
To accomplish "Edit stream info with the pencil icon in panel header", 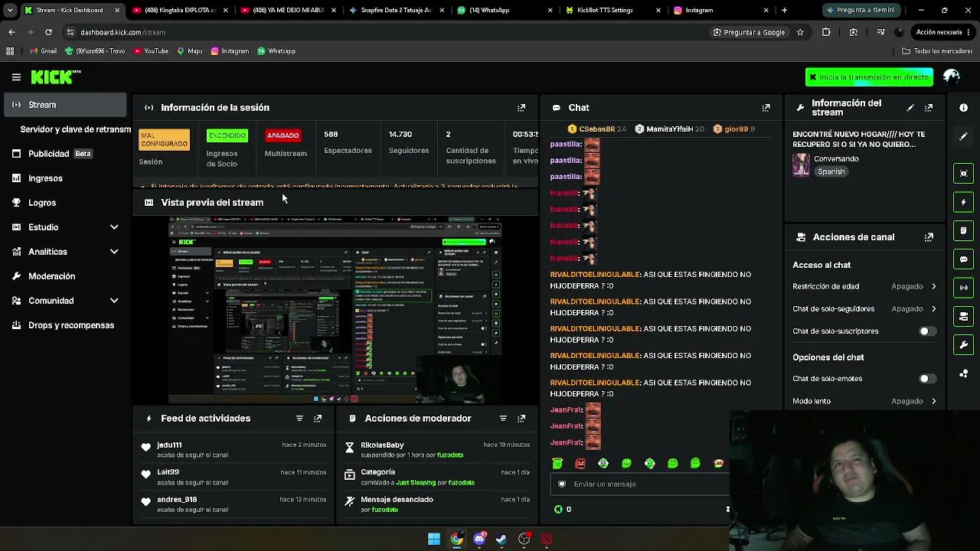I will coord(910,108).
